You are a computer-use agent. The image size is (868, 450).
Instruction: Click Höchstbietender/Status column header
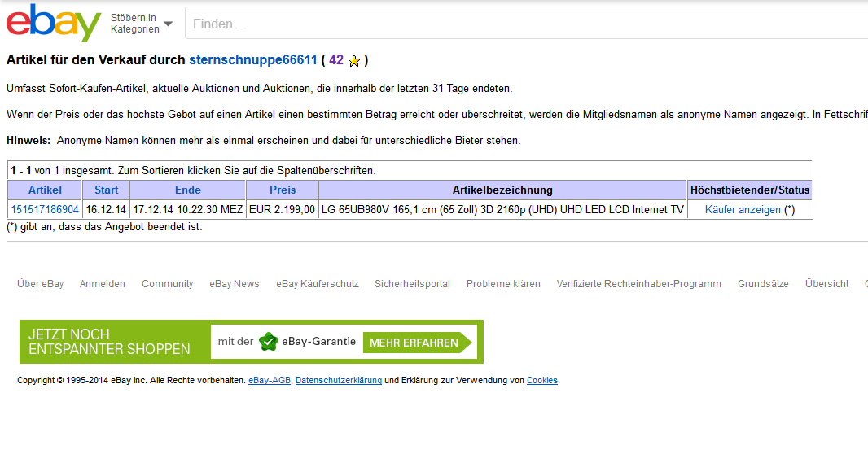coord(750,190)
